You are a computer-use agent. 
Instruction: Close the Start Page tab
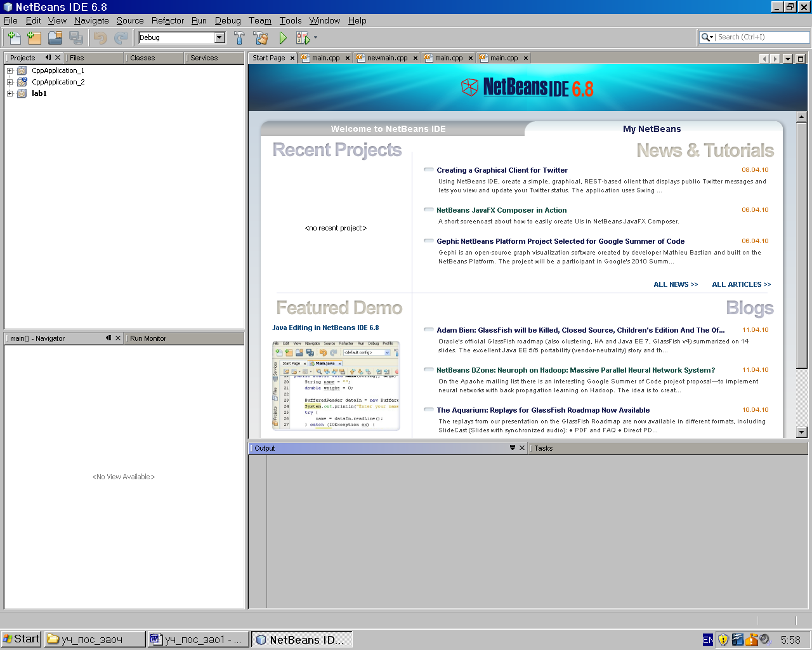(x=292, y=58)
